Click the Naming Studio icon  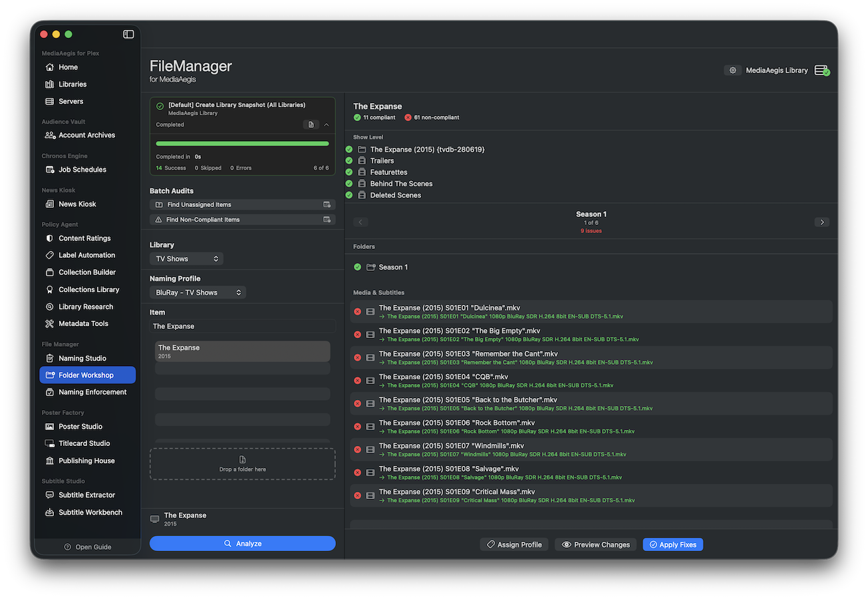[50, 358]
